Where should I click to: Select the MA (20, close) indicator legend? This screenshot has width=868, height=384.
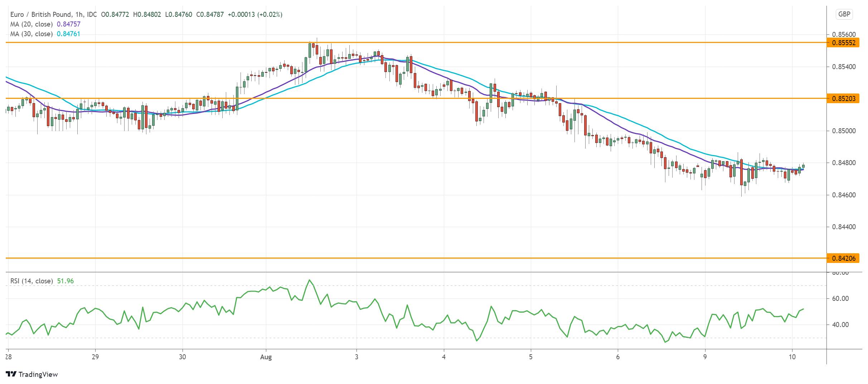tap(31, 24)
